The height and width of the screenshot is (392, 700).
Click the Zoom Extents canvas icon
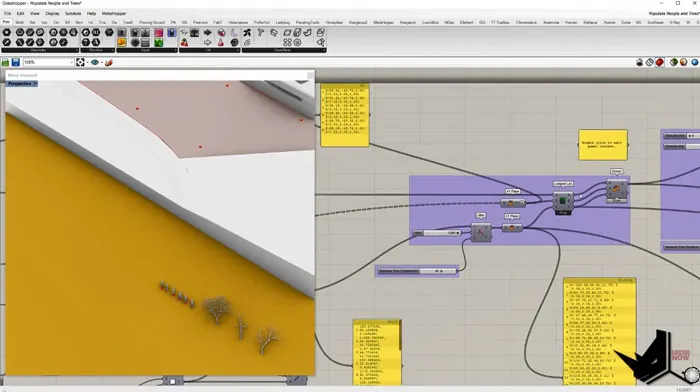[x=80, y=63]
